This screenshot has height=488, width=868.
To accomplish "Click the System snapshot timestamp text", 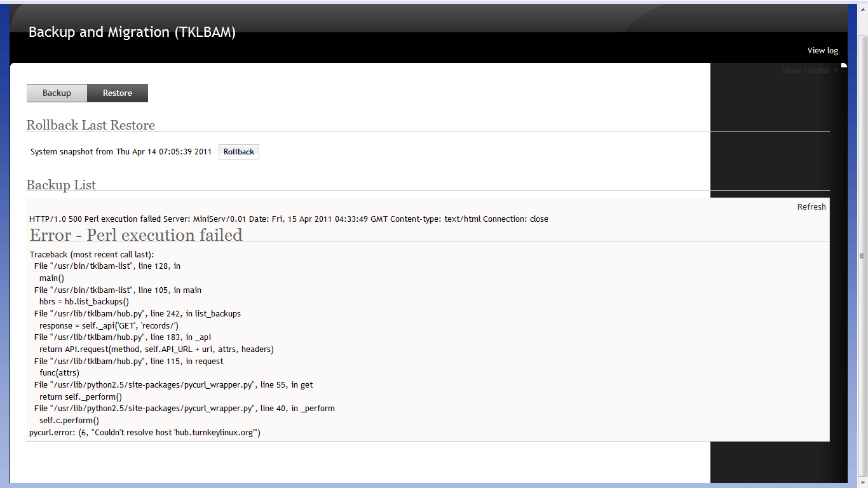I will (x=121, y=152).
